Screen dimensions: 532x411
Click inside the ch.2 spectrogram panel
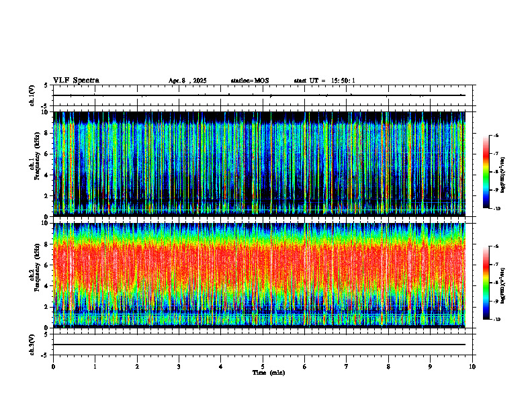click(x=259, y=275)
